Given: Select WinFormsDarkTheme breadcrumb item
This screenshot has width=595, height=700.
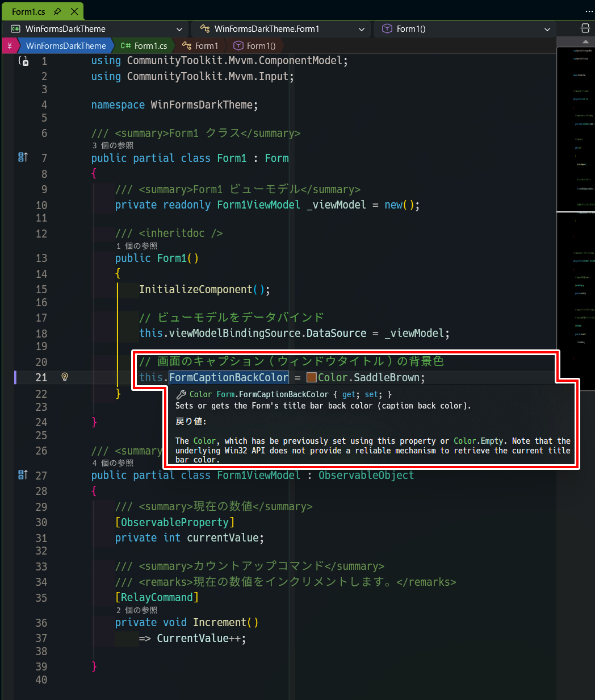Looking at the screenshot, I should (x=66, y=46).
